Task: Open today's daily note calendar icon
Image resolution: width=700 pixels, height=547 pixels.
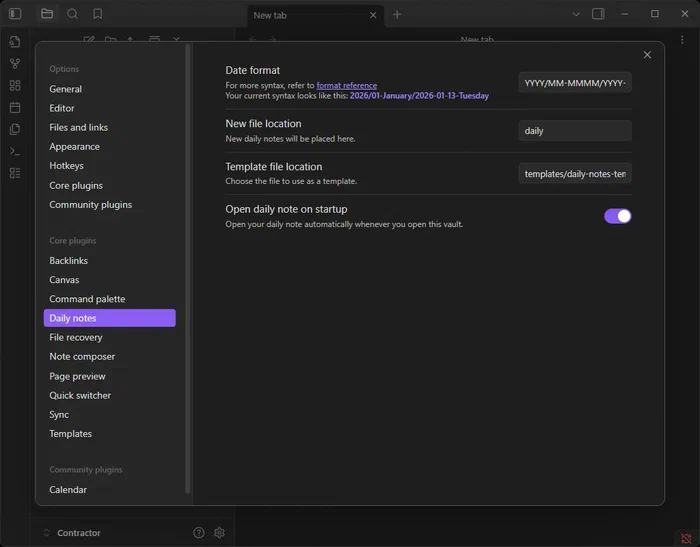Action: coord(15,107)
